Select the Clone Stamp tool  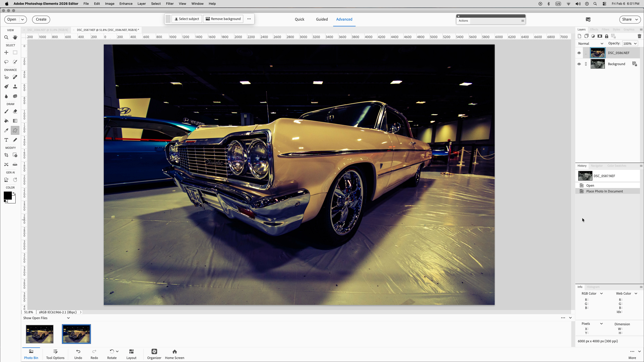pyautogui.click(x=15, y=87)
